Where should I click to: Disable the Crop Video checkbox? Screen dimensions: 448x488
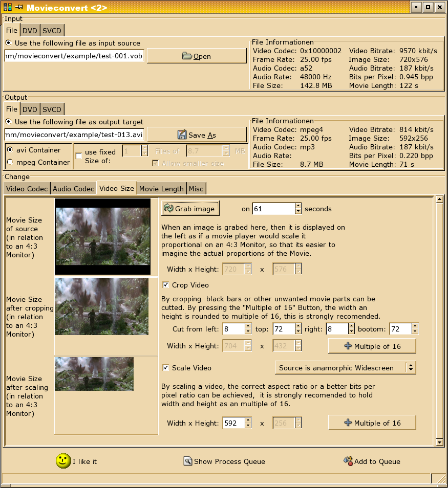[x=166, y=285]
